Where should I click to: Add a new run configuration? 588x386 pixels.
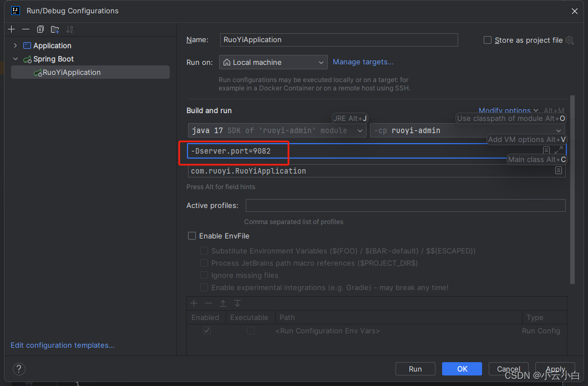(11, 29)
